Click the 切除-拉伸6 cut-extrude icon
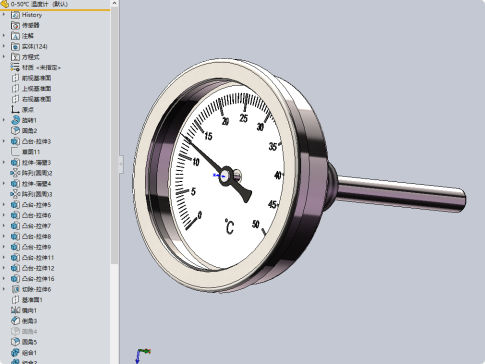The image size is (485, 364). click(x=15, y=289)
